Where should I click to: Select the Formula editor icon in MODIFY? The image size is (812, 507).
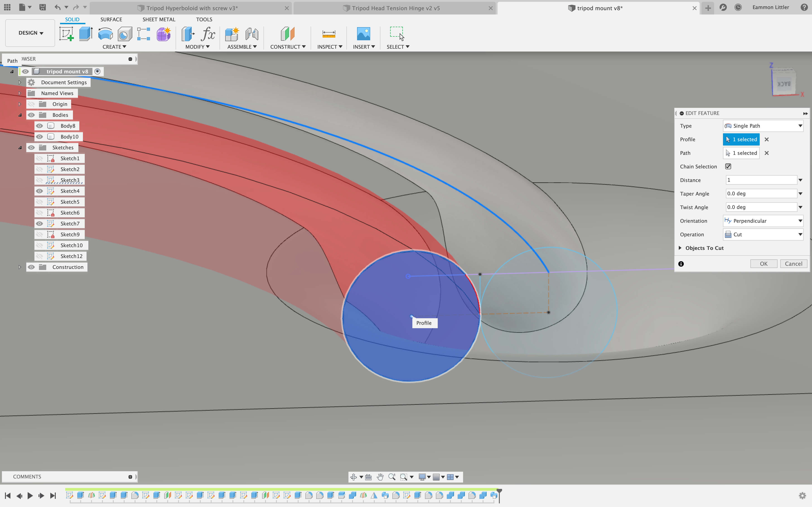pos(208,33)
